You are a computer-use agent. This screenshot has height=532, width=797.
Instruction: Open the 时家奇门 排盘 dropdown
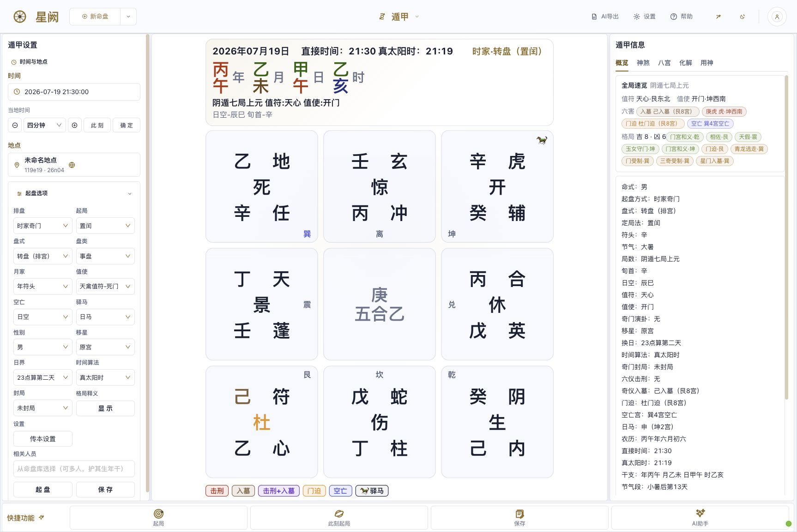point(42,226)
